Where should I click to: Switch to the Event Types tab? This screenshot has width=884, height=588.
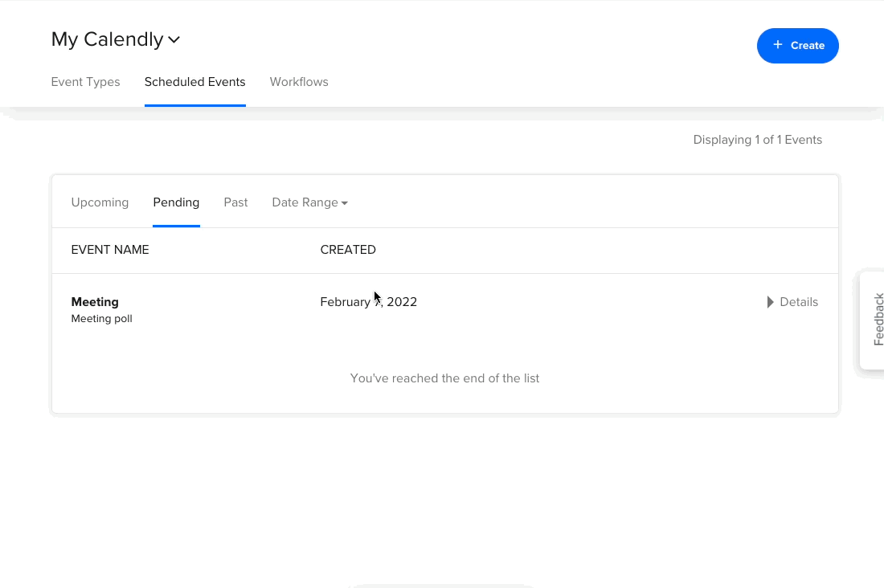tap(86, 82)
